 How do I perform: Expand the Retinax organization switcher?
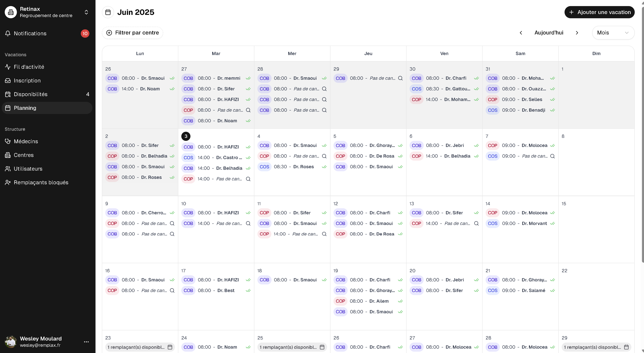coord(86,12)
